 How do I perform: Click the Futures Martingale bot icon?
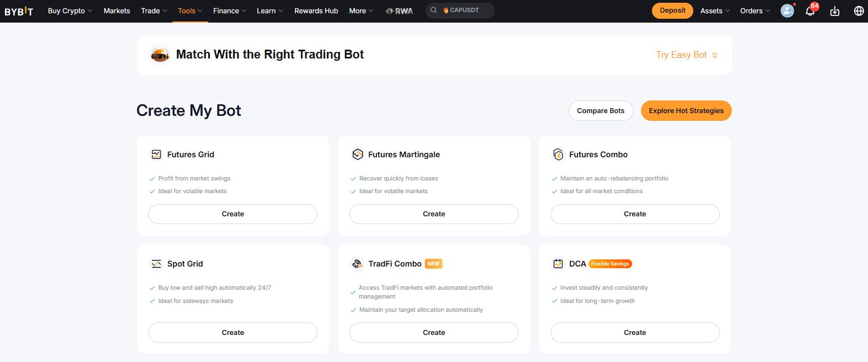tap(358, 155)
